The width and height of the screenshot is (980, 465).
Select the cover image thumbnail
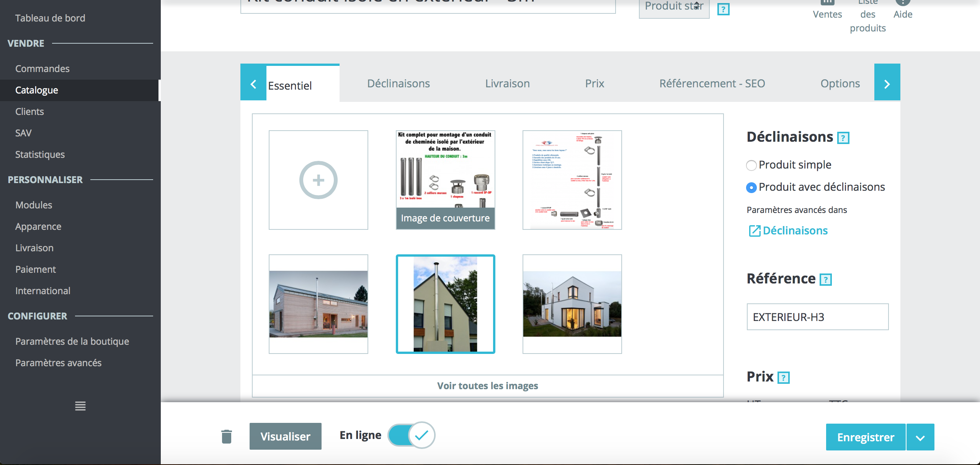tap(446, 180)
